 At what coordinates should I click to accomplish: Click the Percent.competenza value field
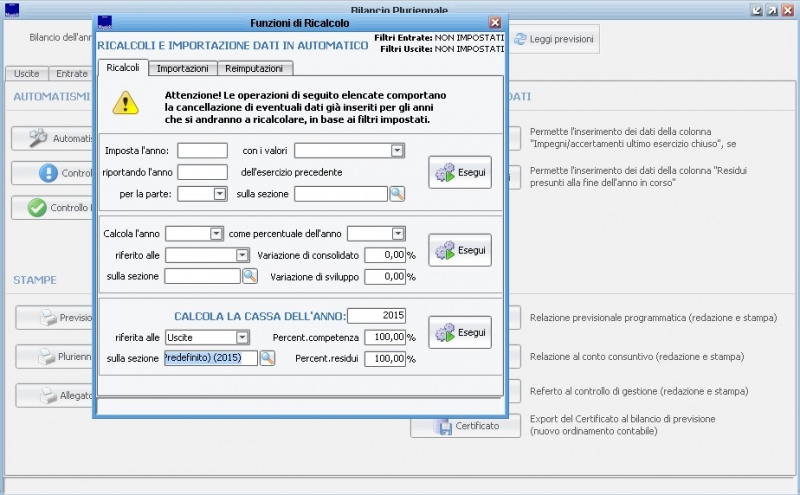[x=385, y=337]
